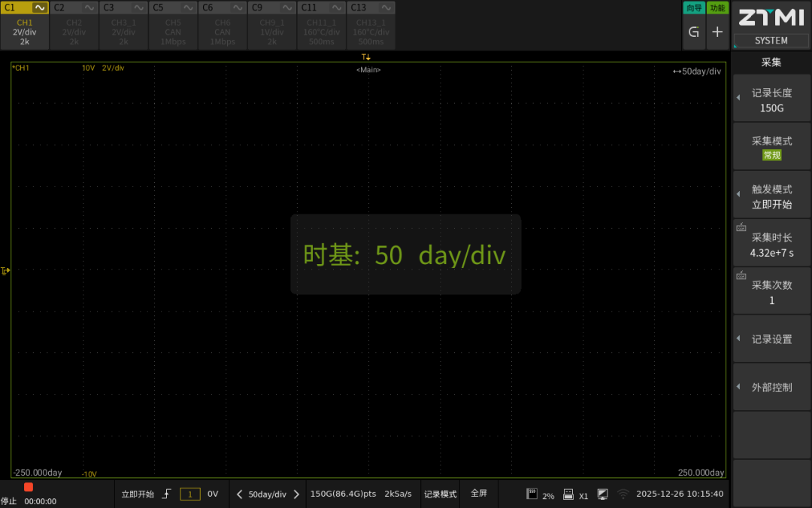Viewport: 812px width, 508px height.
Task: Click the 采集 panel header
Action: (x=771, y=62)
